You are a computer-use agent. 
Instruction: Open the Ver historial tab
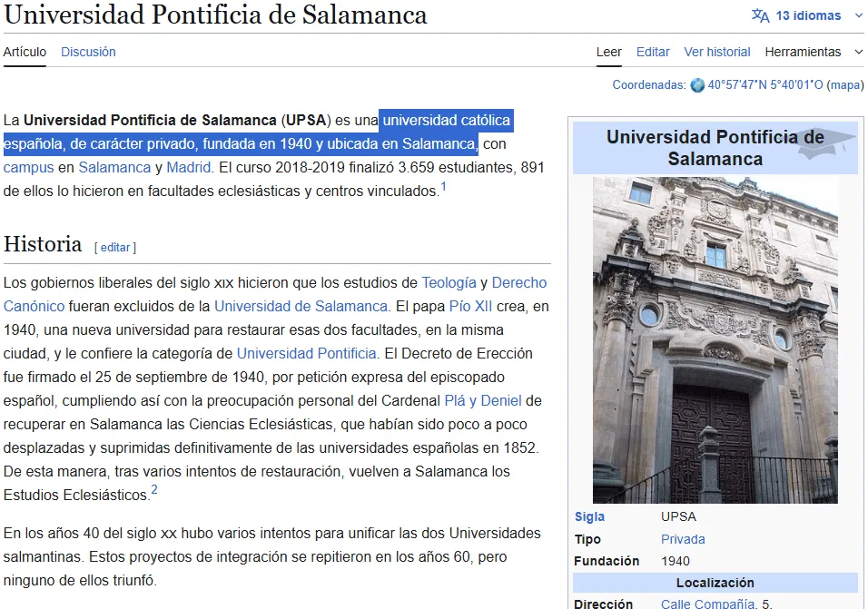[x=717, y=52]
